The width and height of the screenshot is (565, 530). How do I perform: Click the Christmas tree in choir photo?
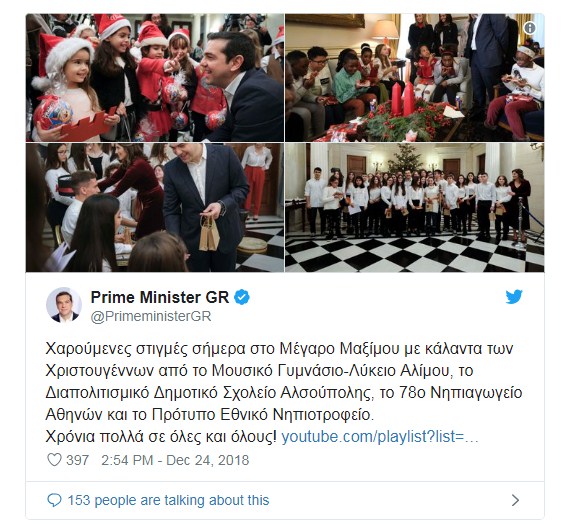[x=405, y=159]
